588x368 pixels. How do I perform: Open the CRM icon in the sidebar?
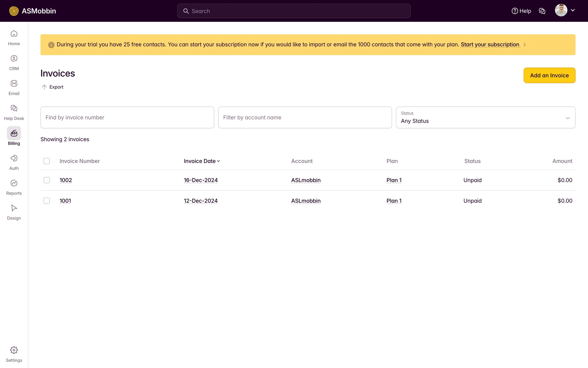tap(14, 59)
